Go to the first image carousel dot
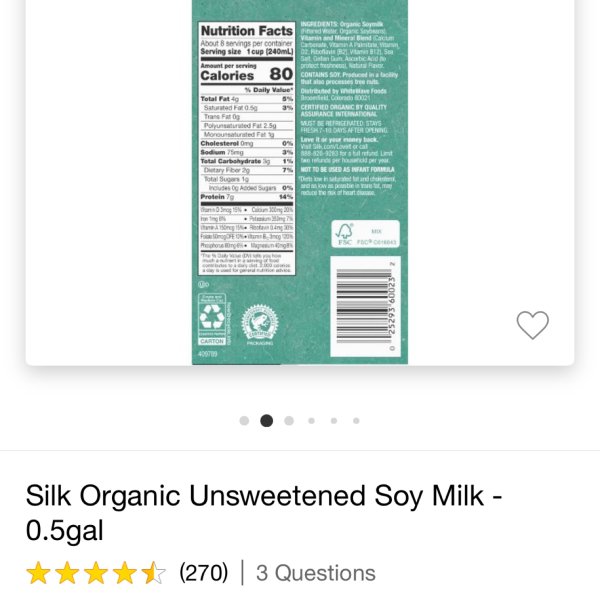The image size is (600, 600). (x=244, y=421)
